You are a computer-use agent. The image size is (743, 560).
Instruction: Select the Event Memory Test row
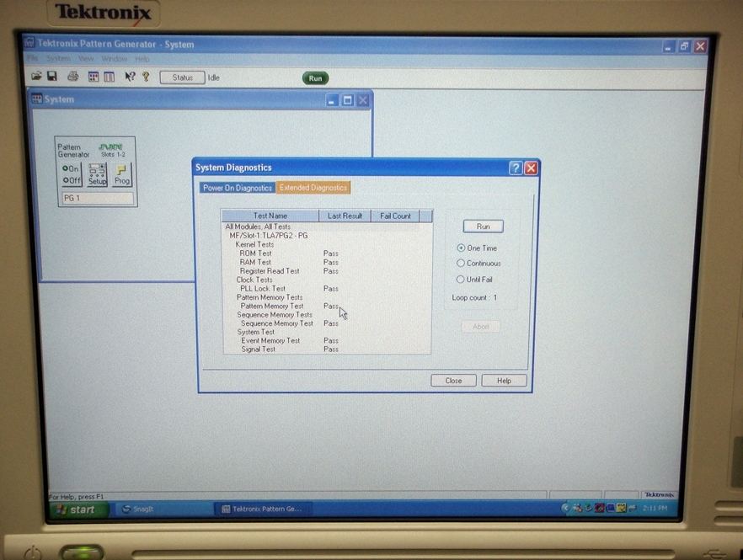327,340
